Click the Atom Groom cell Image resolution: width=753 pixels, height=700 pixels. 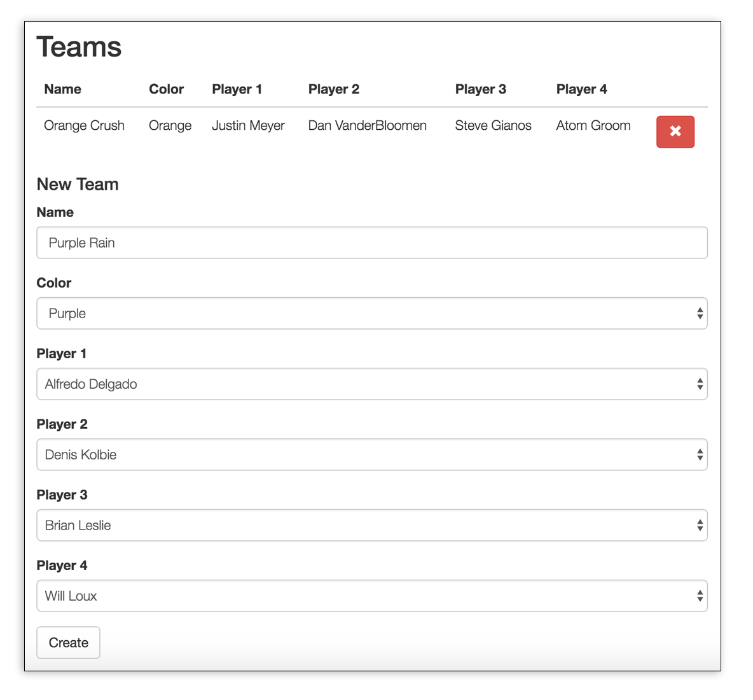click(x=593, y=126)
